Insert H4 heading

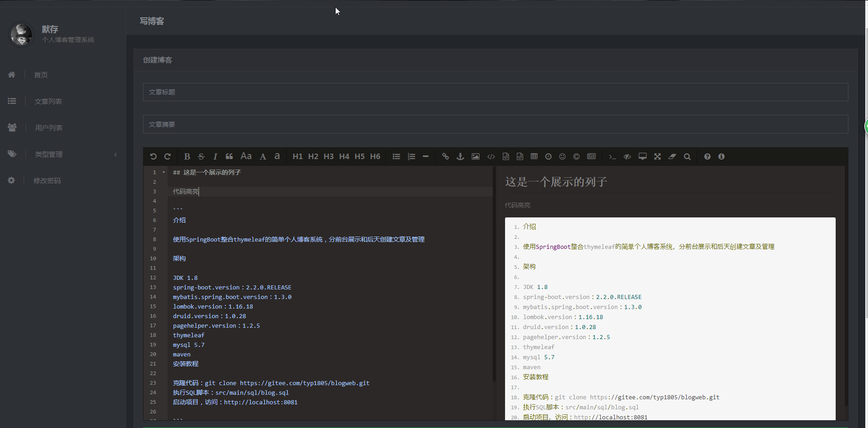pyautogui.click(x=344, y=156)
